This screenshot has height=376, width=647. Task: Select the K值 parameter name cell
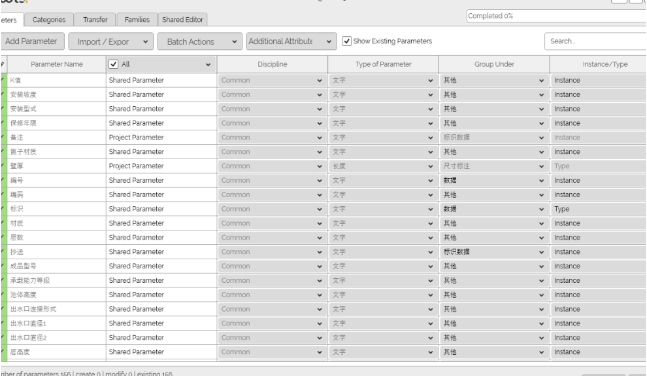57,80
